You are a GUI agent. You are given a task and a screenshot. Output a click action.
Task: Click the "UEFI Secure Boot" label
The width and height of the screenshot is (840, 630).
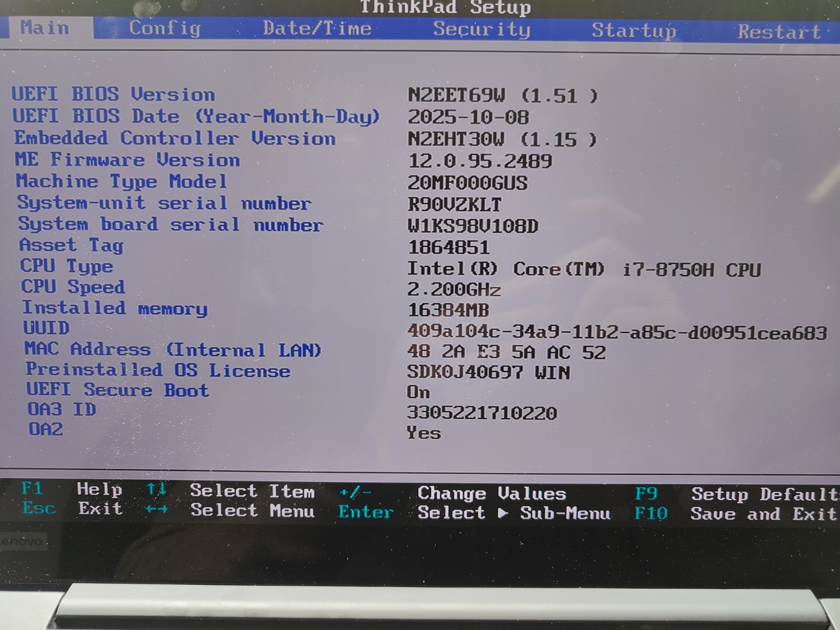tap(118, 390)
